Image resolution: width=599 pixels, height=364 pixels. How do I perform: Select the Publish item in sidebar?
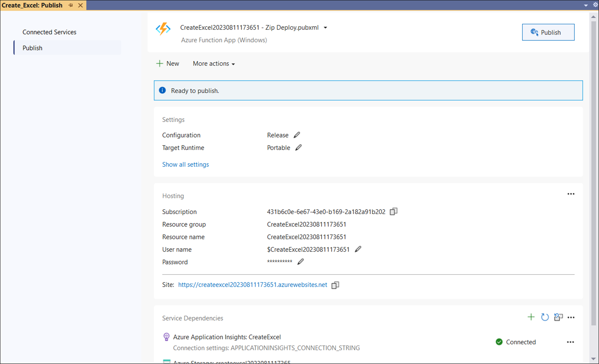tap(32, 48)
